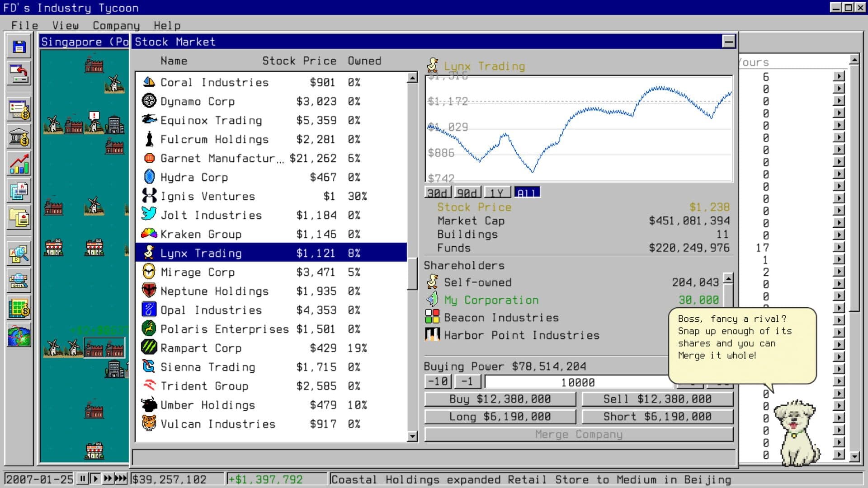Open the blue documents report toolbar icon

coord(19,191)
